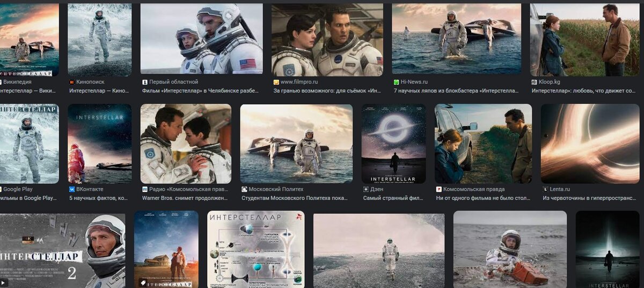Open the Дзен source name
This screenshot has width=644, height=288.
click(x=377, y=190)
